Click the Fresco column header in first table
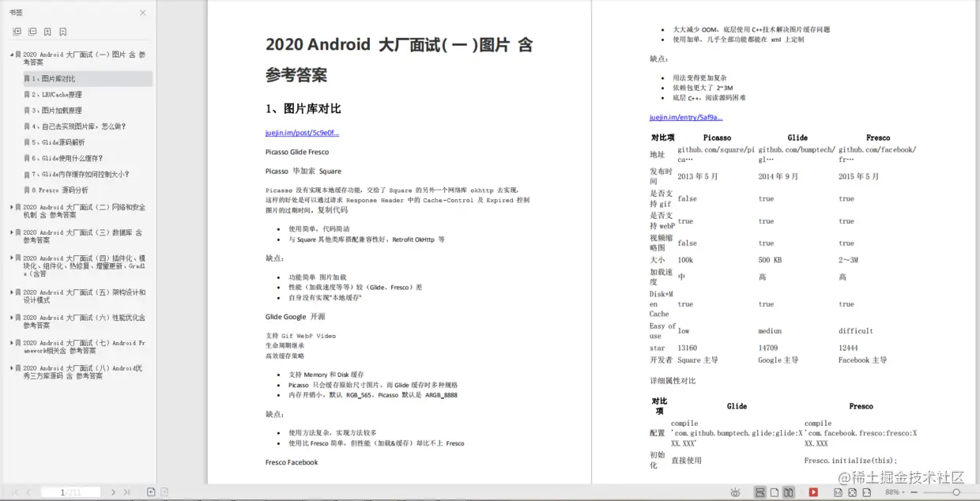 pyautogui.click(x=878, y=137)
